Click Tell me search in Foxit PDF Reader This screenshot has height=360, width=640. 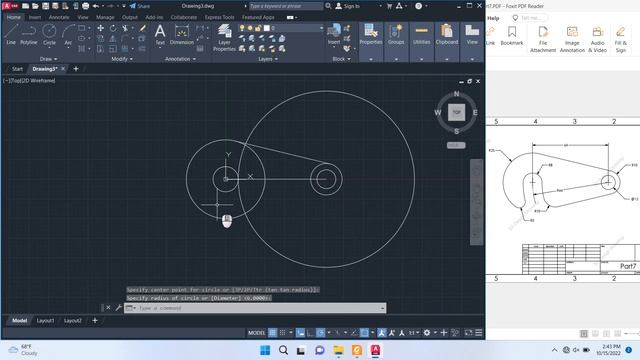point(529,18)
